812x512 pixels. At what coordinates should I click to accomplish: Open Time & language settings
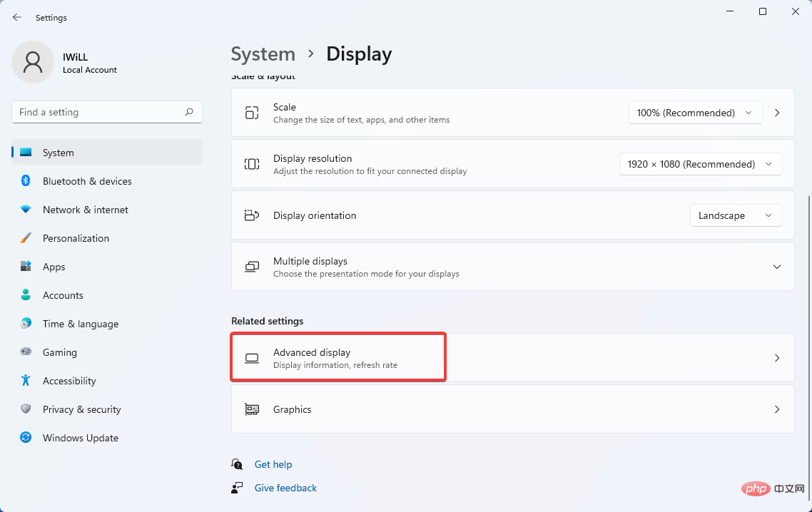107,323
